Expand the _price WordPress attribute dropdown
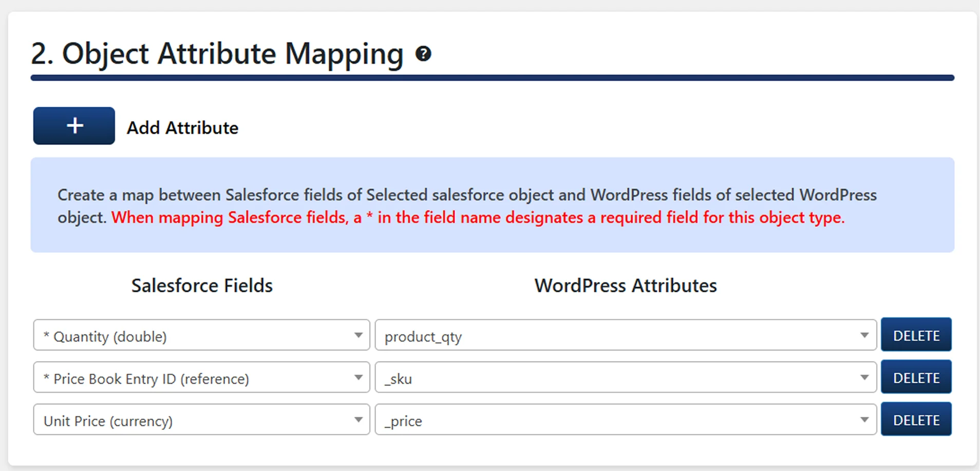 pyautogui.click(x=625, y=420)
